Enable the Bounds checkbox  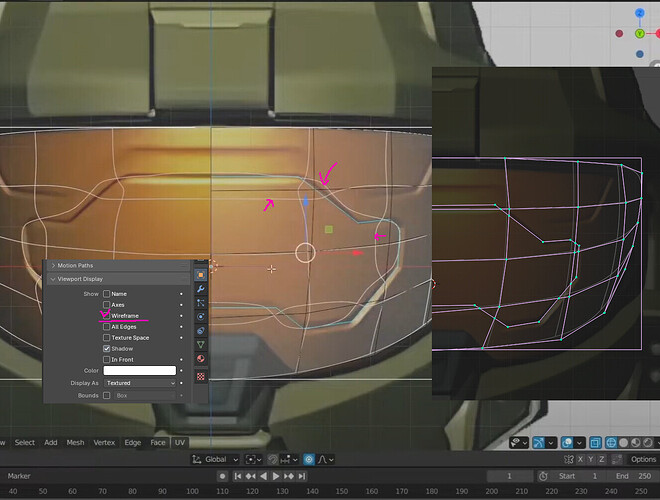(x=106, y=396)
